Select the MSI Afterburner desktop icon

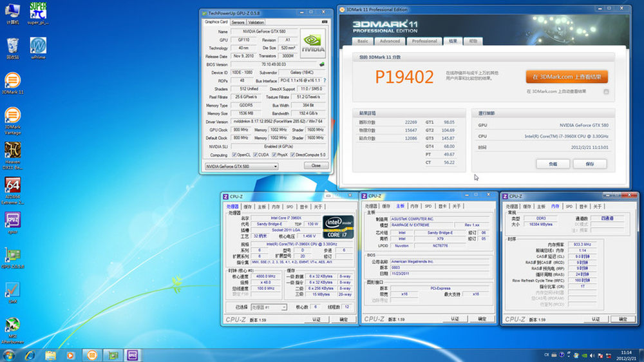point(13,330)
